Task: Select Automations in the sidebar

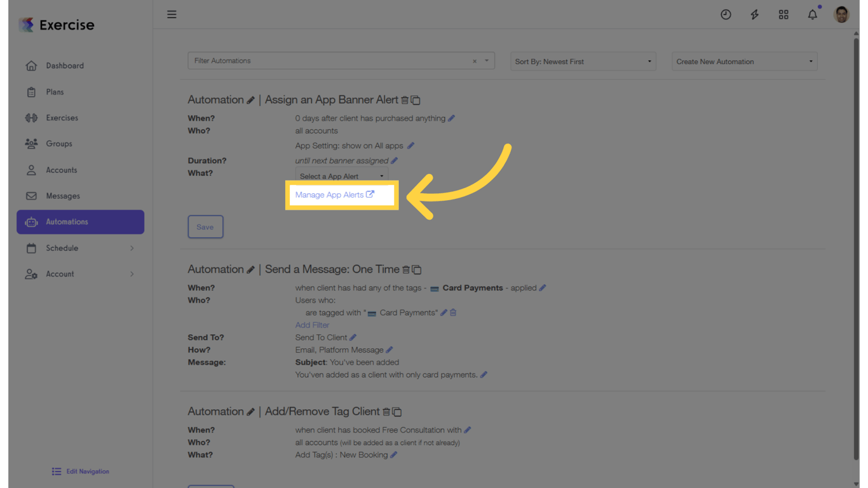Action: (x=80, y=222)
